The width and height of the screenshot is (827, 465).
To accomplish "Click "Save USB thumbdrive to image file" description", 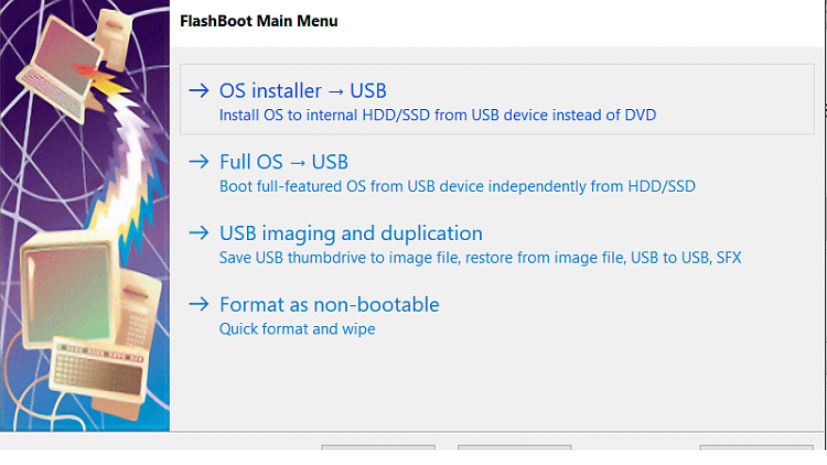I will 480,257.
